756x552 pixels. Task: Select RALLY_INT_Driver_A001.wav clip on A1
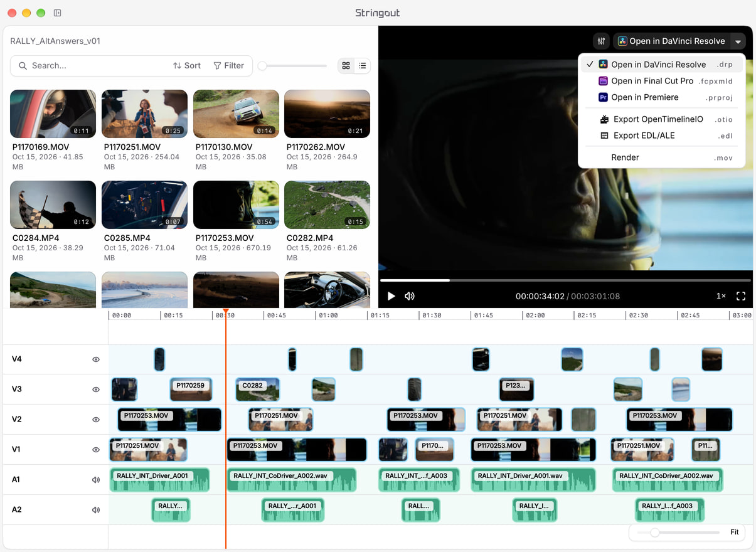click(533, 480)
